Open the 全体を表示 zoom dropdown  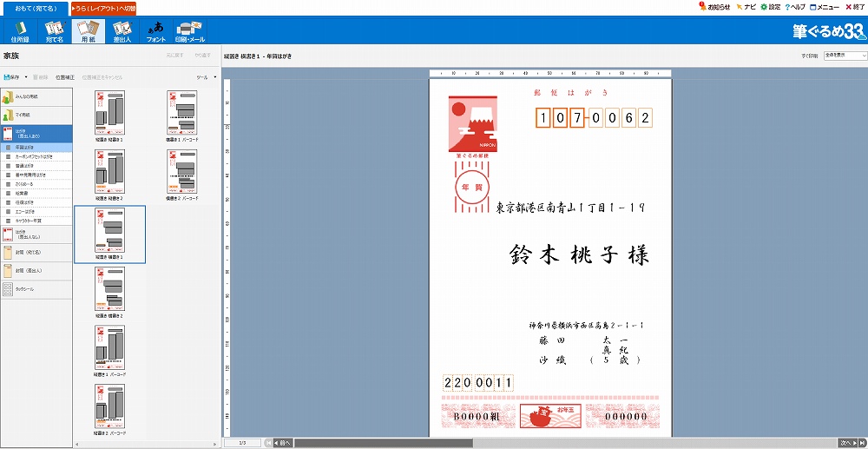pos(845,56)
